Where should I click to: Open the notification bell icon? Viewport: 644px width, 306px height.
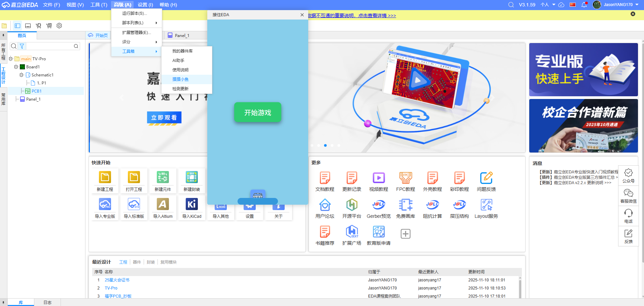point(584,5)
